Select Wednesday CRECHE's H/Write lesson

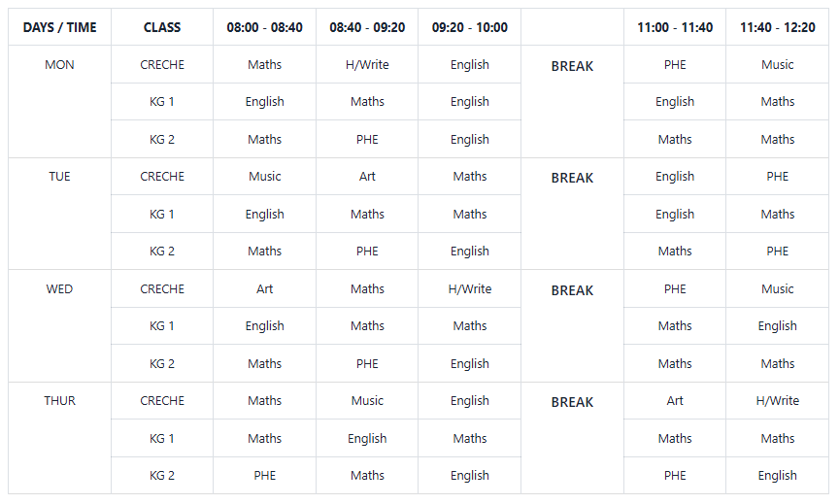(x=470, y=289)
